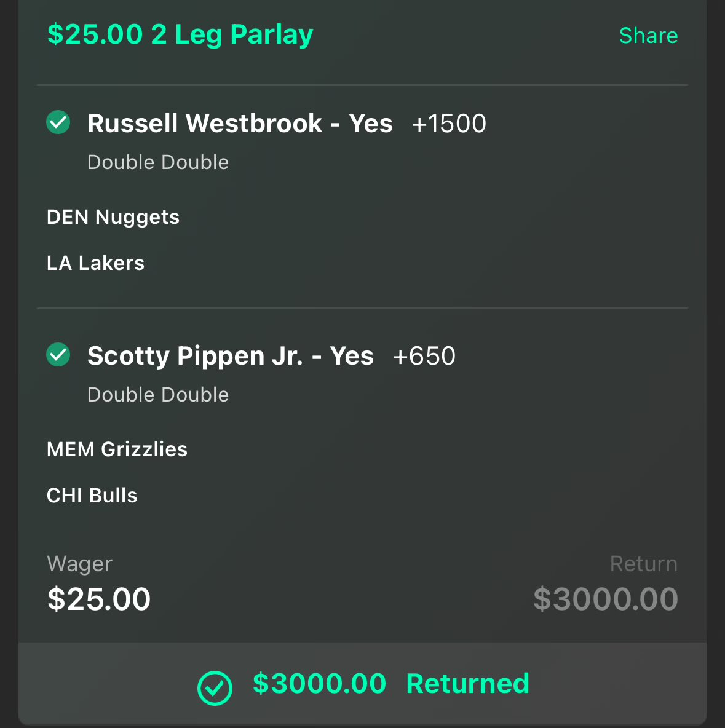Click the +650 odds value
Screen dimensions: 725x728
pos(424,356)
